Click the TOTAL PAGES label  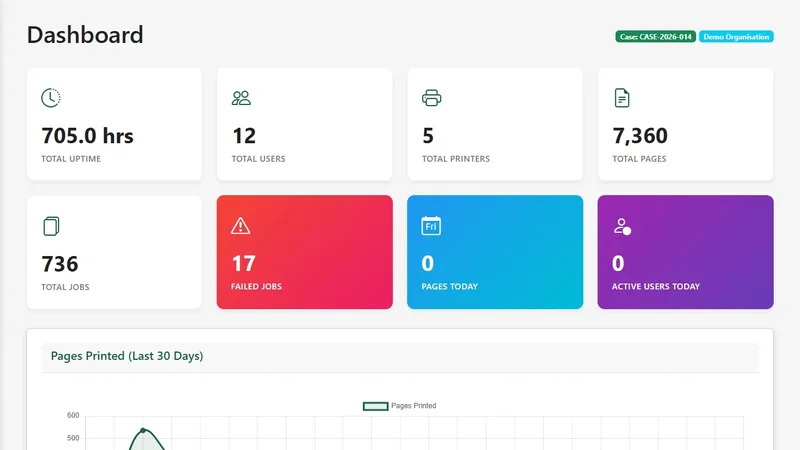pos(639,159)
